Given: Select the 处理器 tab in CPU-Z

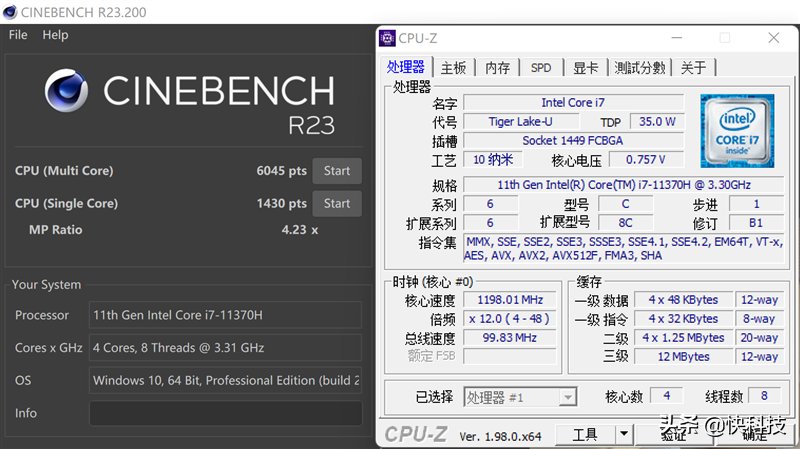Looking at the screenshot, I should coord(406,67).
